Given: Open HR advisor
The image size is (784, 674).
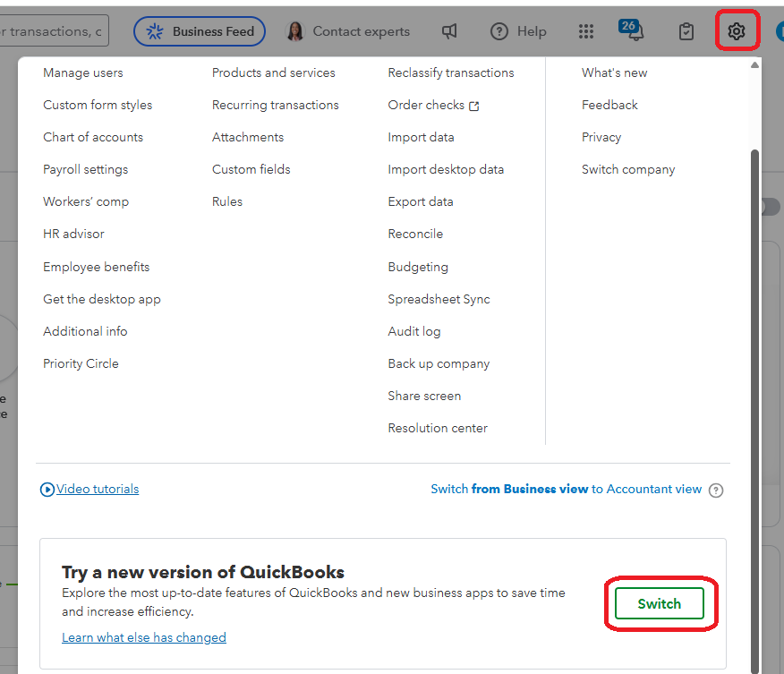Looking at the screenshot, I should (x=73, y=234).
